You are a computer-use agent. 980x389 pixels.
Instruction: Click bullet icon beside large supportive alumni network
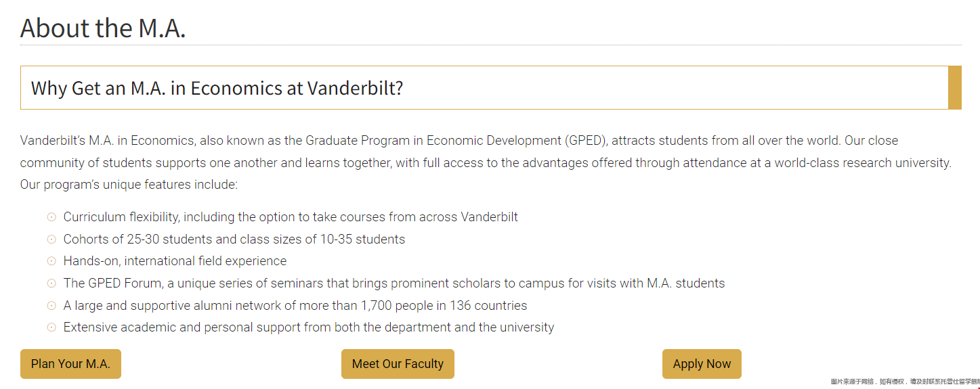point(51,305)
